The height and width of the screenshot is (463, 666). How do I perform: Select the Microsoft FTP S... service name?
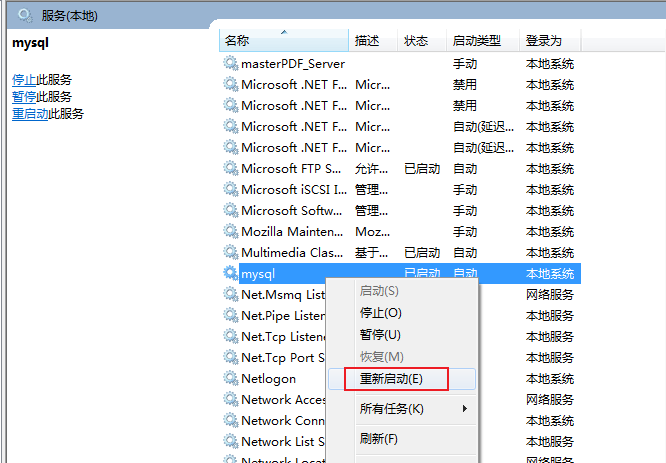coord(291,169)
